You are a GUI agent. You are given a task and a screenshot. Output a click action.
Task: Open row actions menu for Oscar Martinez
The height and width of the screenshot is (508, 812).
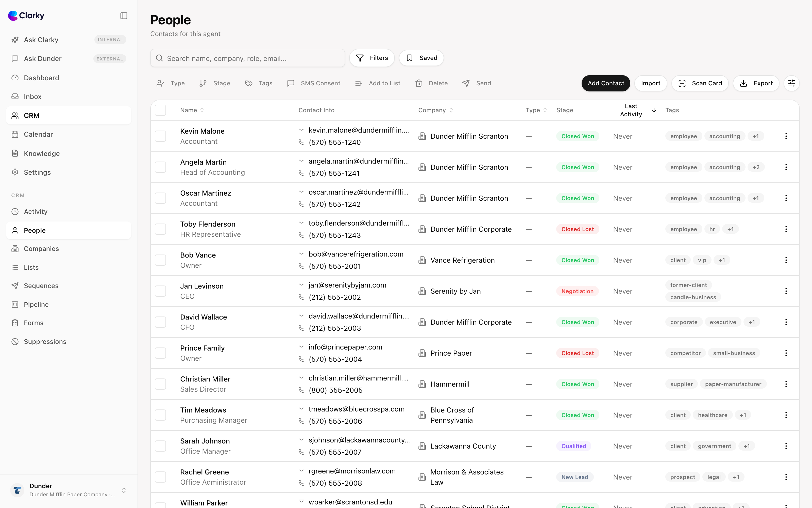(786, 198)
